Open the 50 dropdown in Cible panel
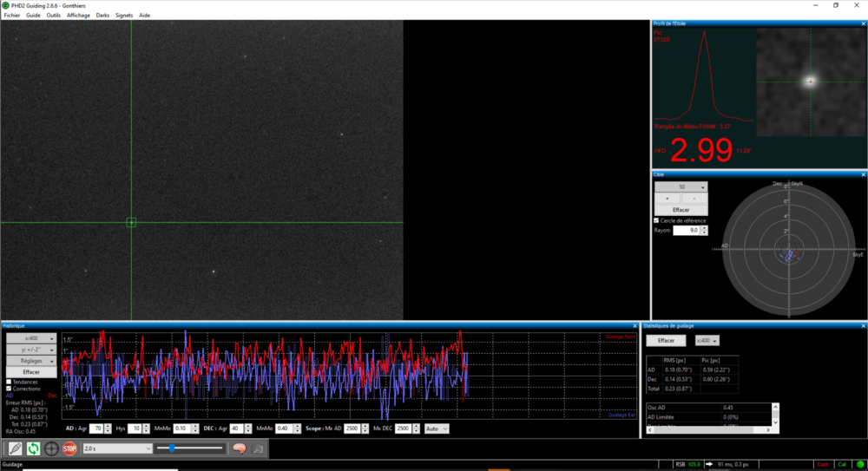 click(681, 187)
